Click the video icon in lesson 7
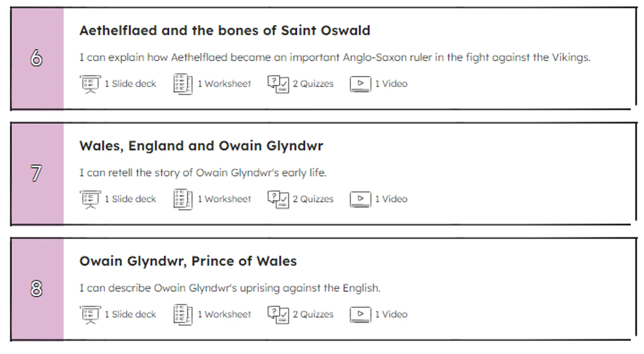 (360, 199)
